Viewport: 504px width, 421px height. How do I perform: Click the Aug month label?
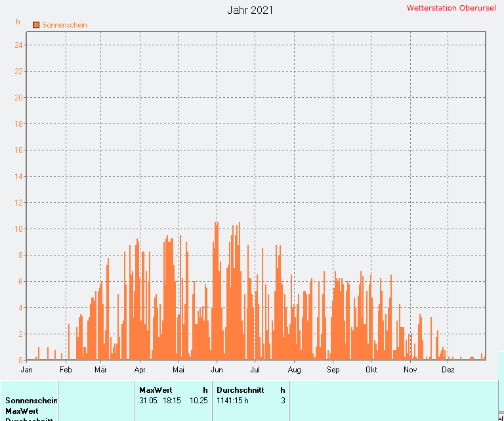(x=295, y=370)
